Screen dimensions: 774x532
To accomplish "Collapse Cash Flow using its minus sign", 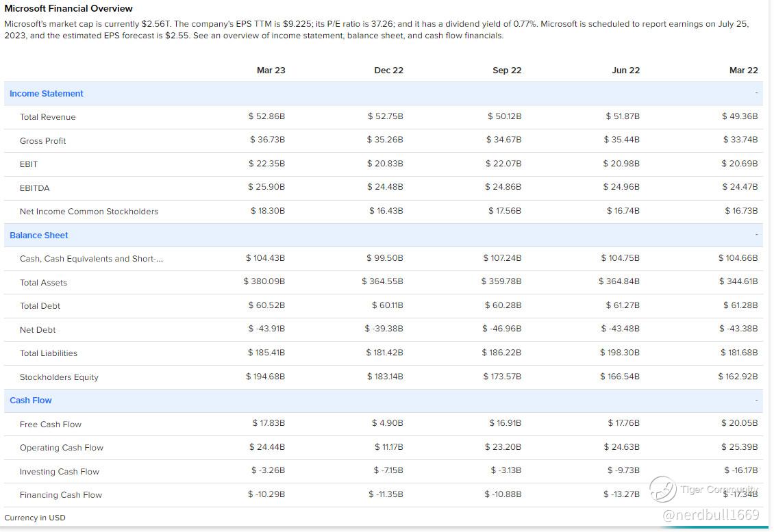I will pos(756,400).
